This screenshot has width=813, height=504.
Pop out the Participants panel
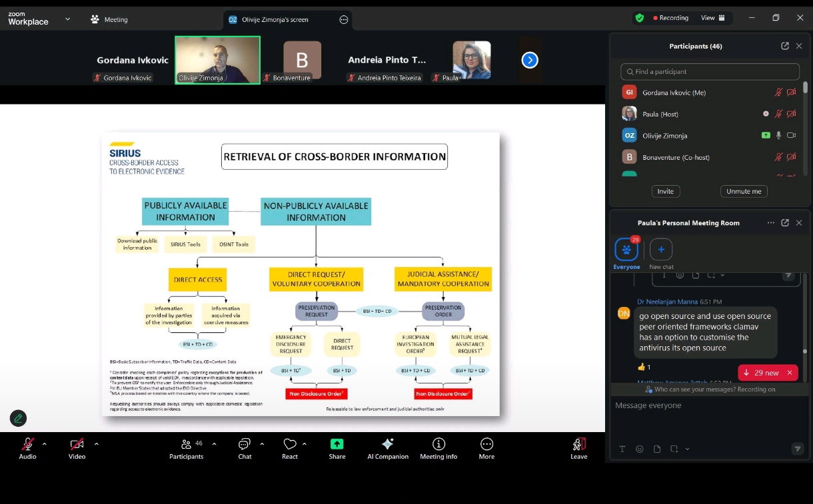(x=785, y=46)
